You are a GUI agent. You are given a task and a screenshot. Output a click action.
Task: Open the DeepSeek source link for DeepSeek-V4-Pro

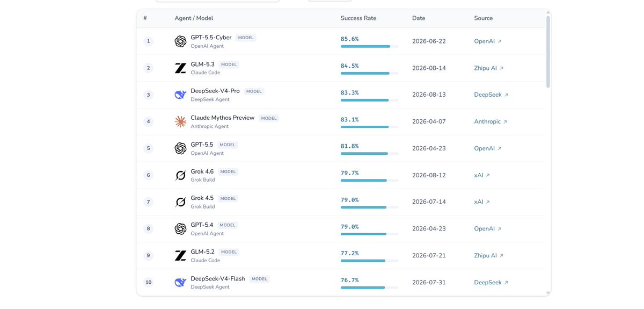[491, 95]
